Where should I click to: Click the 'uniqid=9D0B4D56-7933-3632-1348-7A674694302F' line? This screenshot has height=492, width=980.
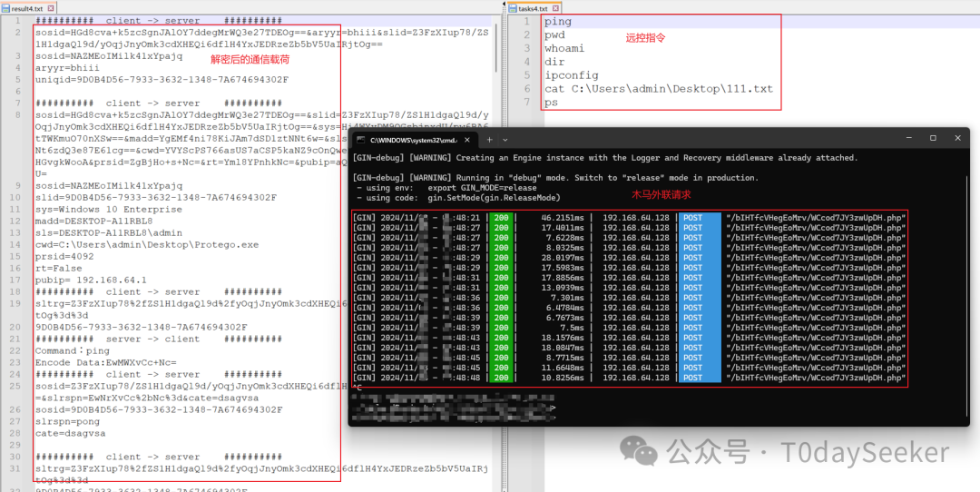[162, 79]
